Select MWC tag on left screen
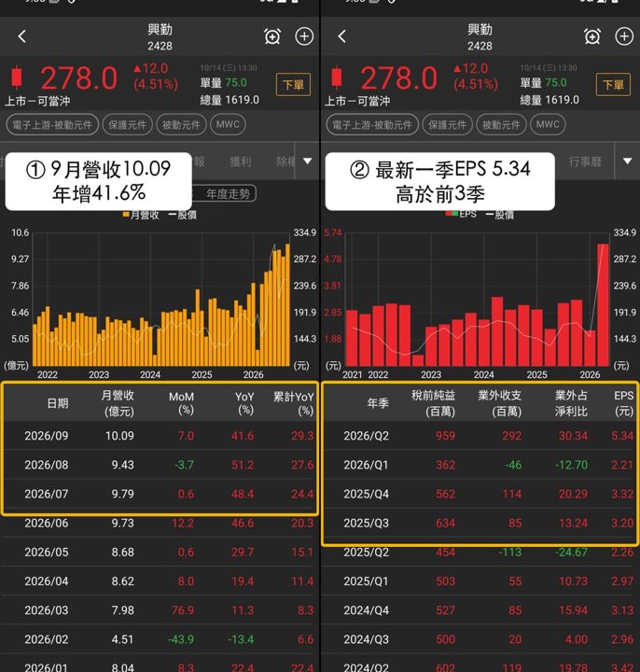This screenshot has height=672, width=640. point(228,125)
